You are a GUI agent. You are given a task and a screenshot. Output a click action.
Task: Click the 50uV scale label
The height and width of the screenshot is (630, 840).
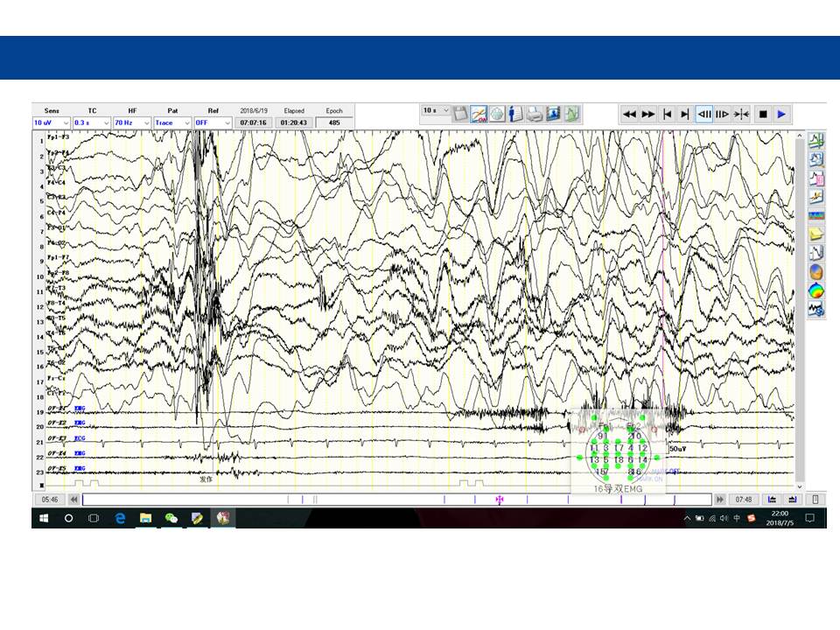677,448
